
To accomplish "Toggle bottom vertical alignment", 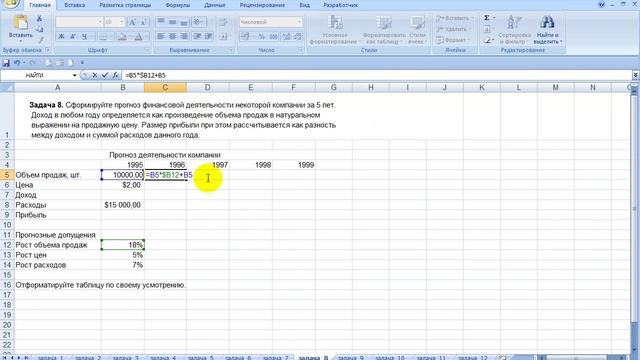I will pos(184,22).
